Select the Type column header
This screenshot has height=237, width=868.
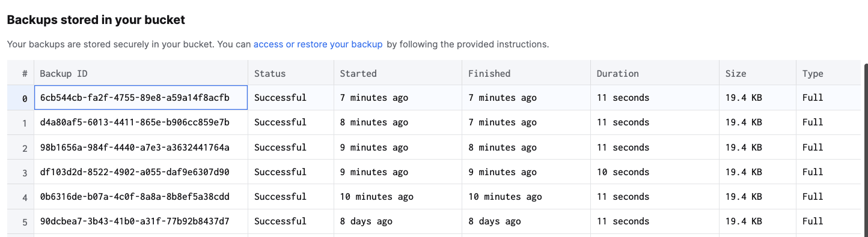click(828, 73)
